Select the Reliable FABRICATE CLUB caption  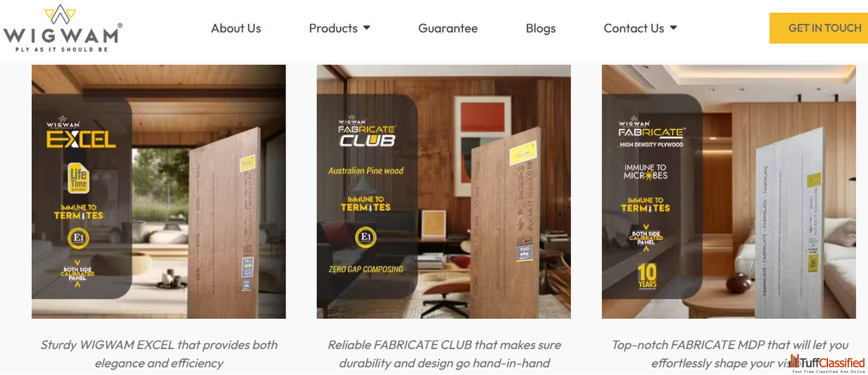pos(444,354)
